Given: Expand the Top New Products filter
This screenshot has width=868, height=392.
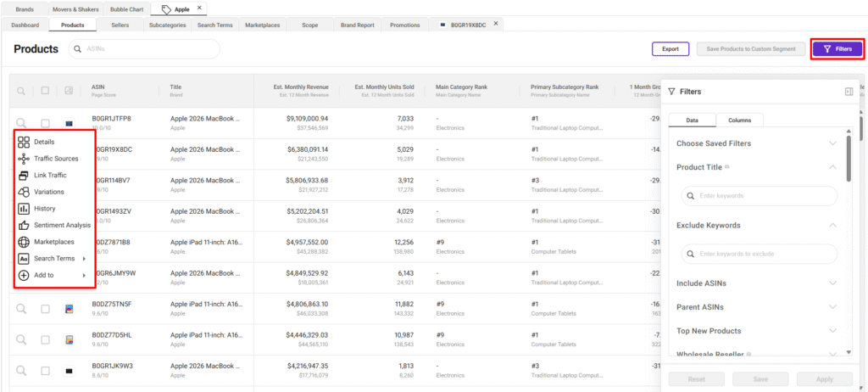Looking at the screenshot, I should click(x=832, y=330).
